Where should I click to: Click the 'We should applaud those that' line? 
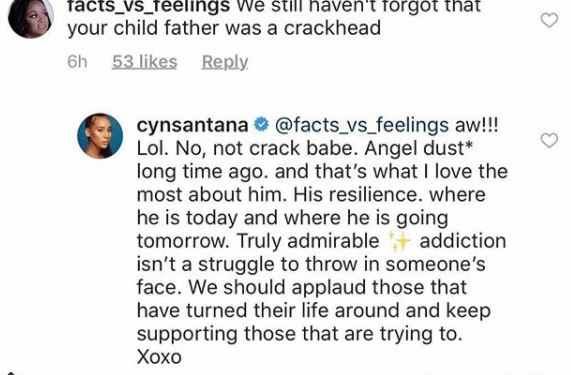pyautogui.click(x=327, y=288)
